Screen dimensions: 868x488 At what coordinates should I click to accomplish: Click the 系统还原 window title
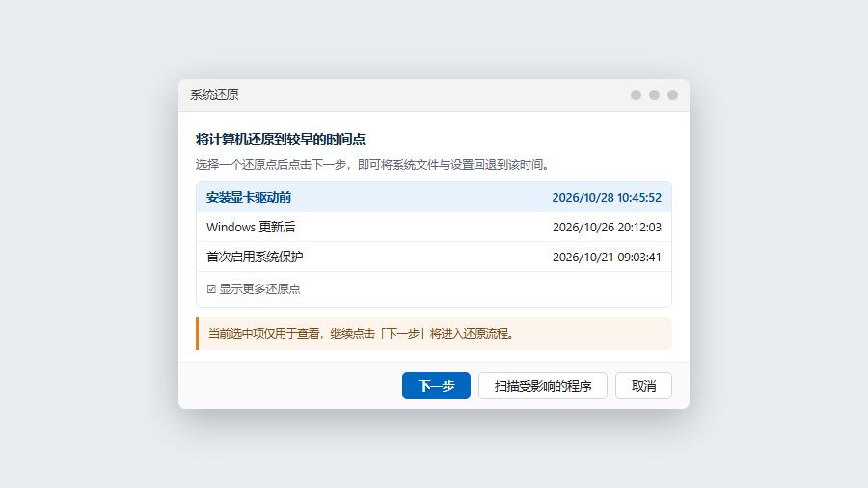(214, 95)
